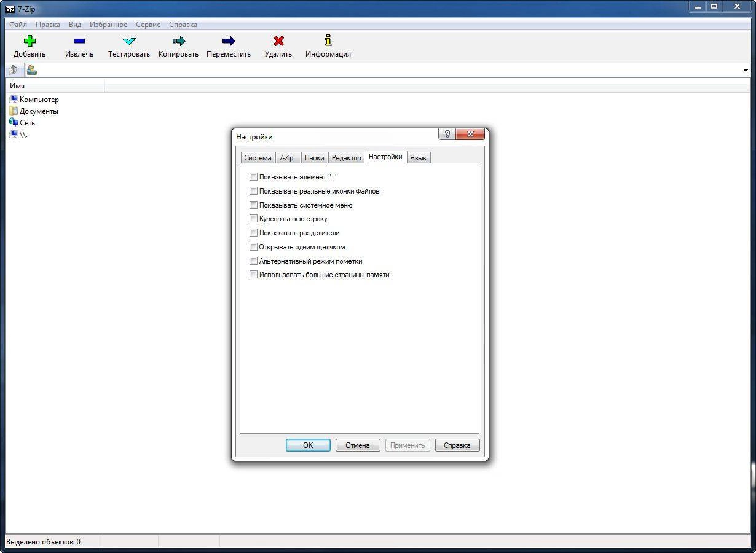This screenshot has width=756, height=553.
Task: Click the Переместить arrow icon
Action: pos(229,41)
